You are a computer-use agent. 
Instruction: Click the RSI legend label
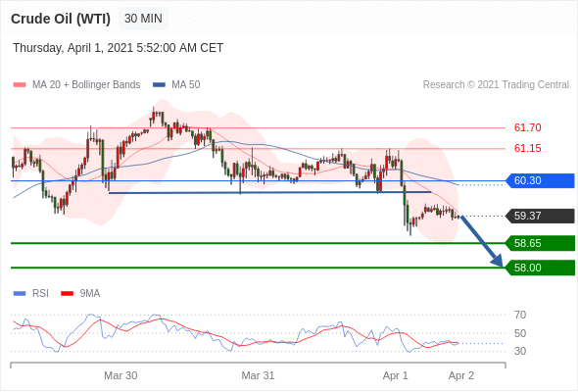(40, 294)
